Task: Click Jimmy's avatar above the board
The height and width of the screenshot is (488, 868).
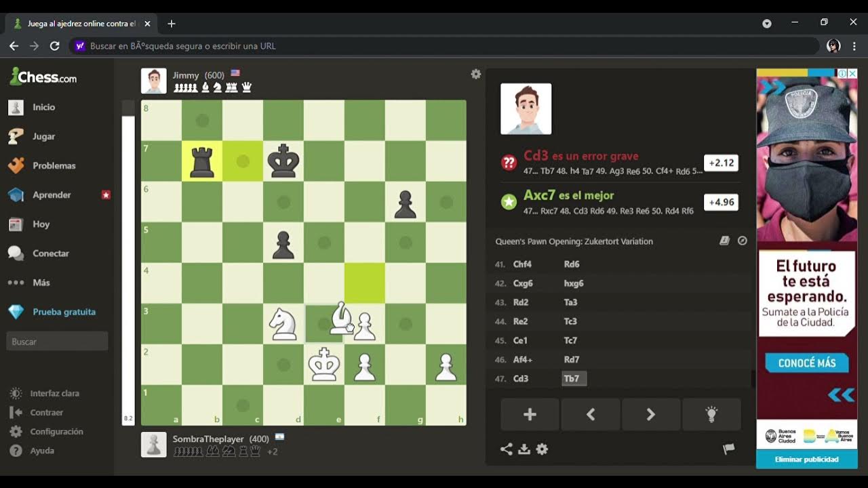Action: [154, 81]
